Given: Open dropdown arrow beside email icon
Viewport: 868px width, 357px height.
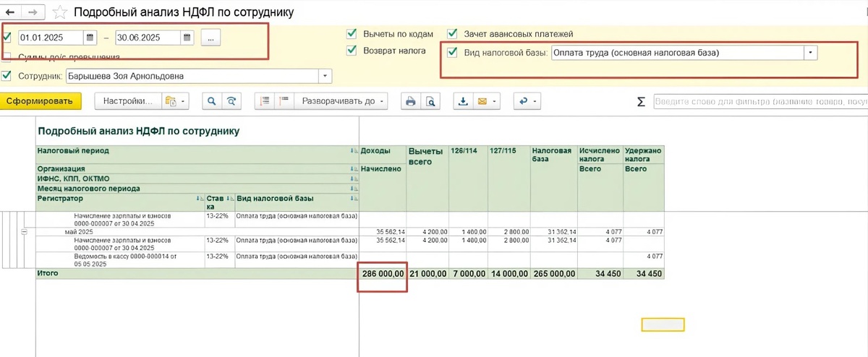Looking at the screenshot, I should pos(495,101).
